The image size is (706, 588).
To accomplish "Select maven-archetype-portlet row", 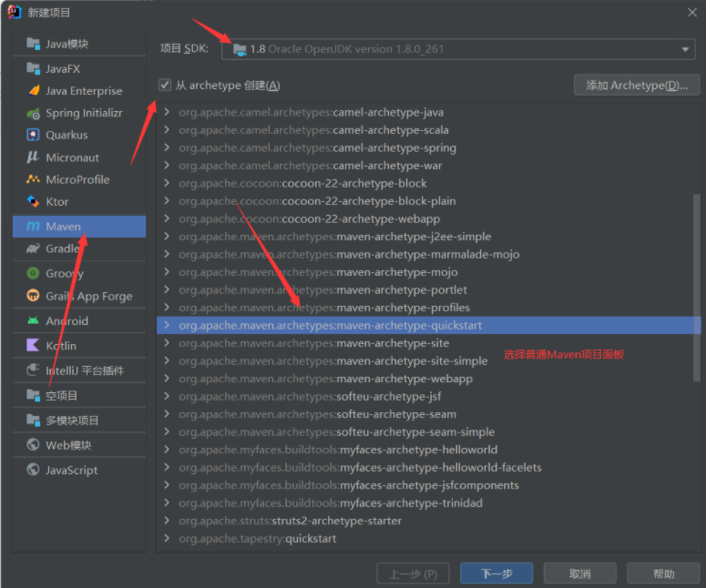I will [x=429, y=289].
